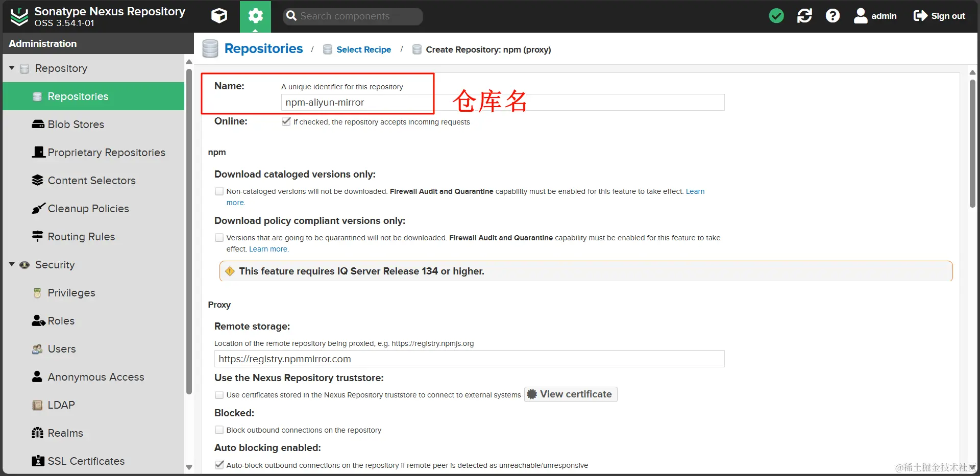Click the Roles icon
Image resolution: width=980 pixels, height=476 pixels.
coord(39,321)
